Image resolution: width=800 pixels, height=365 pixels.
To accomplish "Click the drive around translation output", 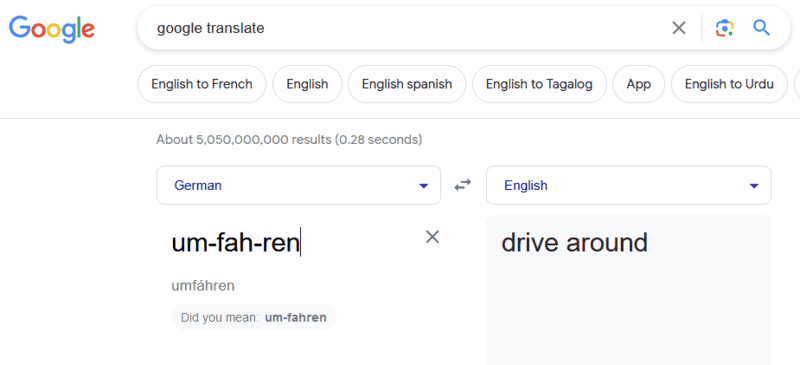I will 574,242.
